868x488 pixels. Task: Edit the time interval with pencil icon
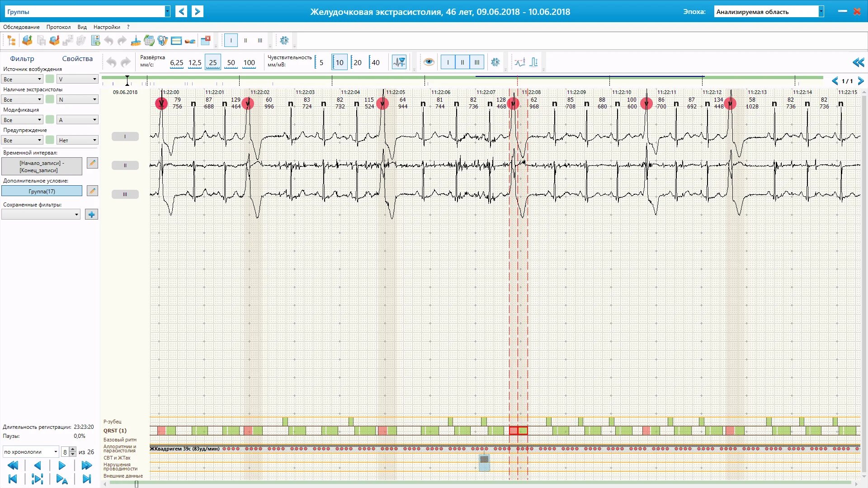click(x=92, y=163)
